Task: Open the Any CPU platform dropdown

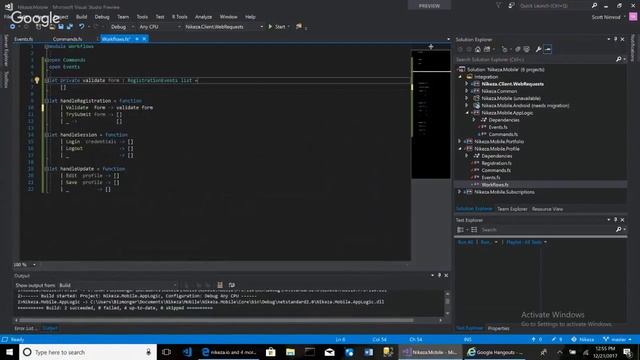Action: (160, 27)
